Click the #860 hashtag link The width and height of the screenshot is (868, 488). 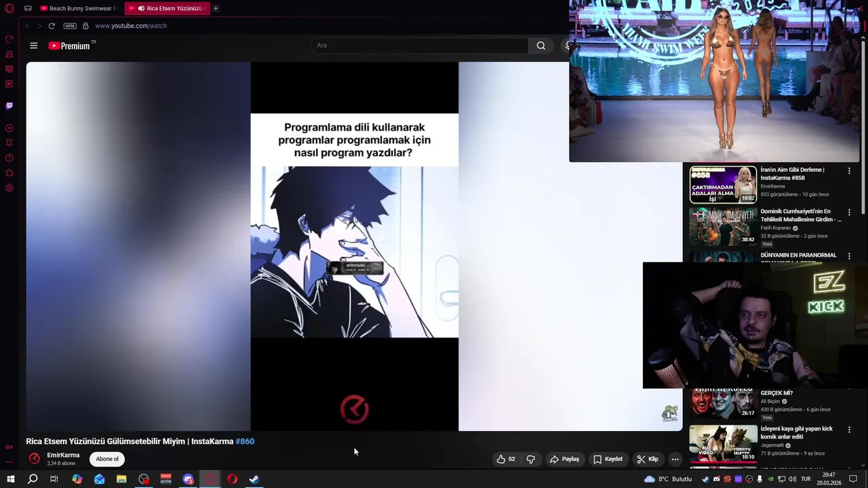click(245, 441)
